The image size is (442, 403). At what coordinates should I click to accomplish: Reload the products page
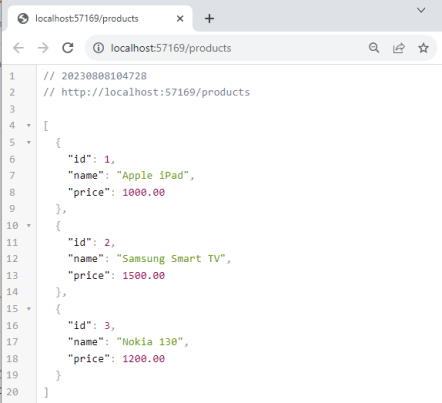pos(68,48)
